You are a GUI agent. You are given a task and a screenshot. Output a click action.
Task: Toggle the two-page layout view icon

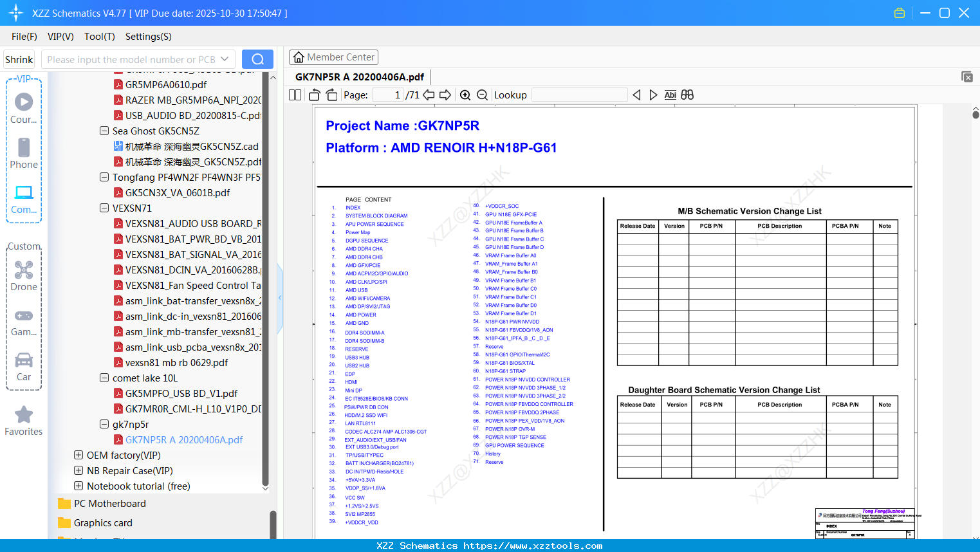click(x=295, y=95)
